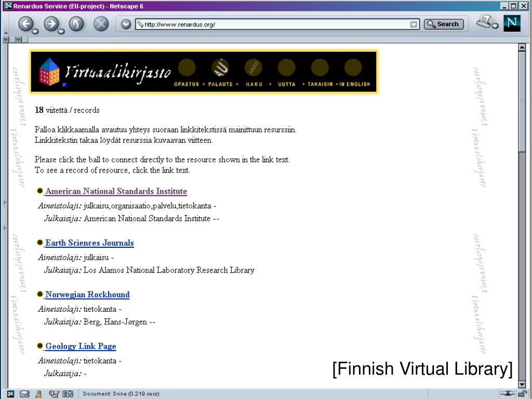Open the Back button history dropdown
Viewport: 532px width, 399px height.
(35, 32)
